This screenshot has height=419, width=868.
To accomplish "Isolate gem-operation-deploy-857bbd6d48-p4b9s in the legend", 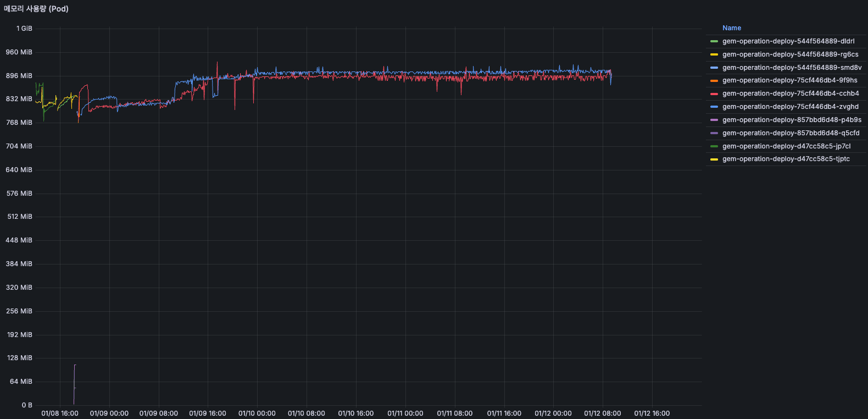I will (x=792, y=120).
